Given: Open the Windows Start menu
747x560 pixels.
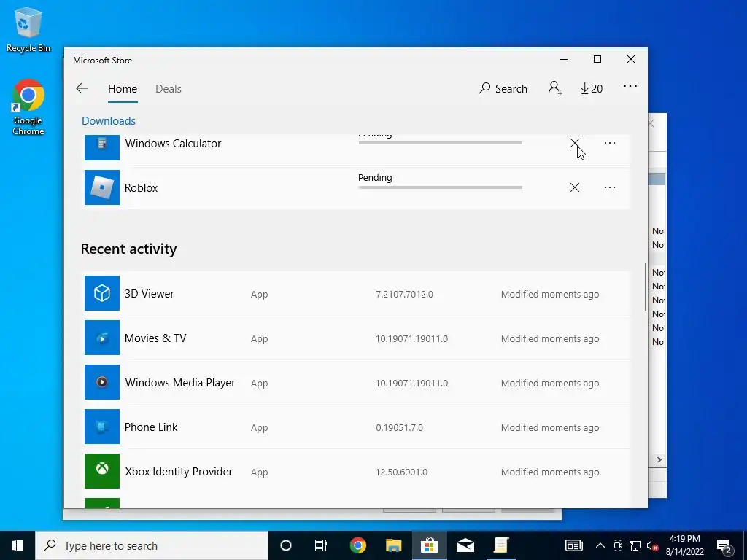Looking at the screenshot, I should (18, 545).
